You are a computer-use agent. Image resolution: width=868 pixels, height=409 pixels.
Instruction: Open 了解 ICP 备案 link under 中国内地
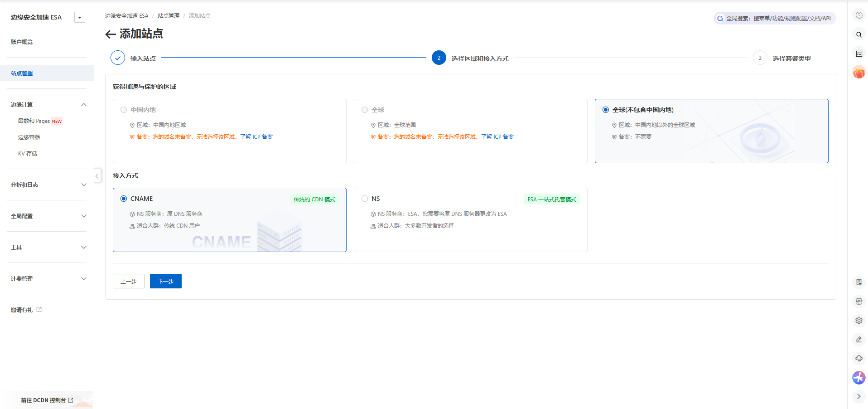click(x=256, y=137)
